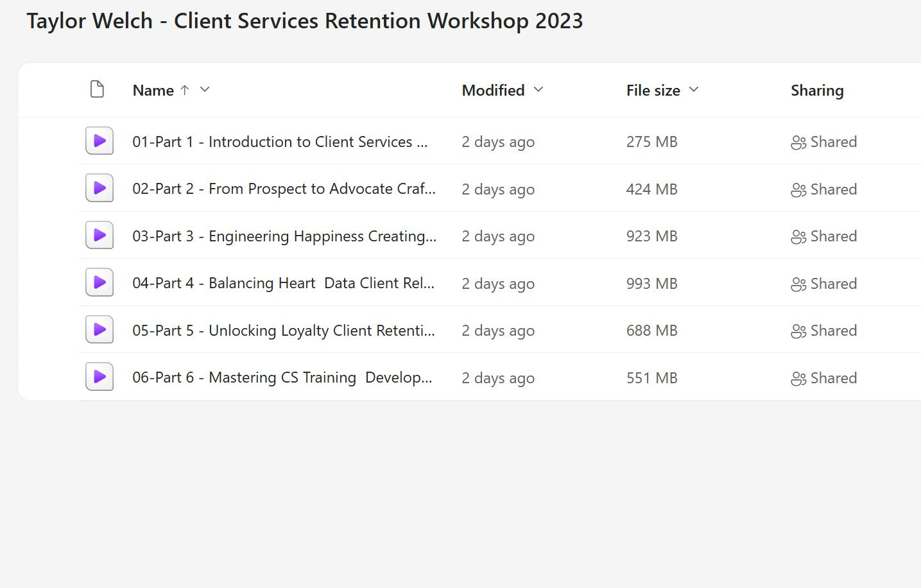The height and width of the screenshot is (588, 921).
Task: Open Part 4 via its play icon
Action: pos(99,282)
